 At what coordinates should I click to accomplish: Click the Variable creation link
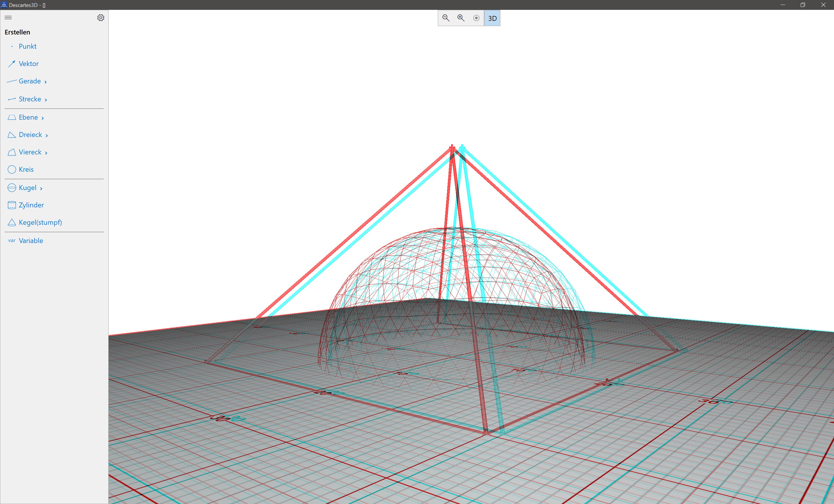click(31, 241)
